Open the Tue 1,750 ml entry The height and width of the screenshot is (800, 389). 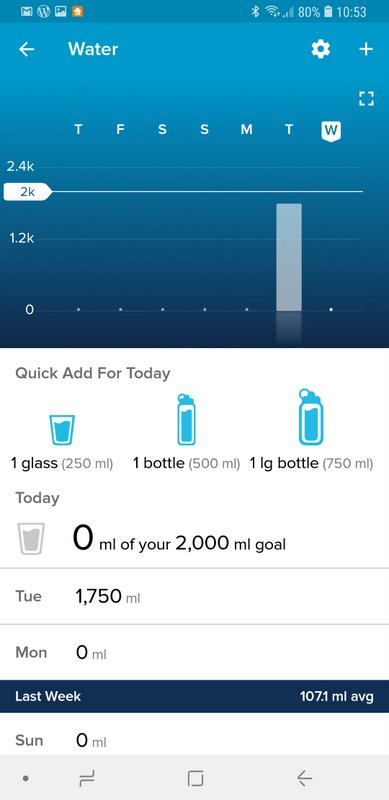pos(194,596)
